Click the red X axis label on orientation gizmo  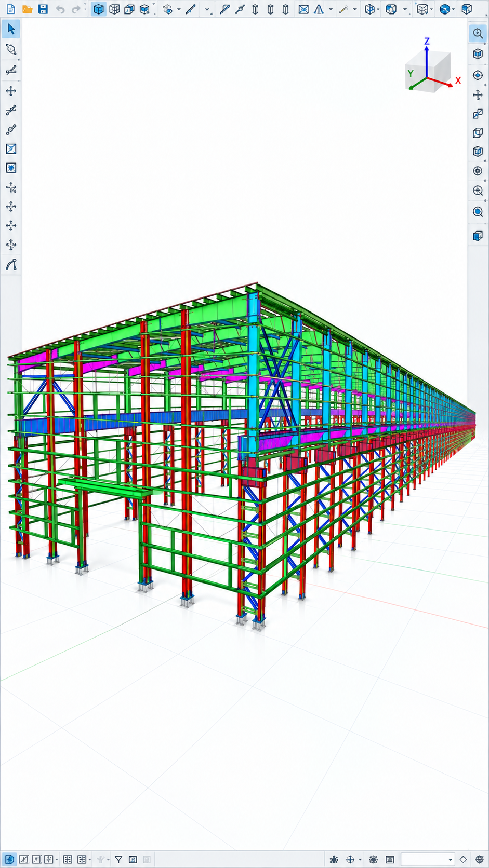coord(458,80)
